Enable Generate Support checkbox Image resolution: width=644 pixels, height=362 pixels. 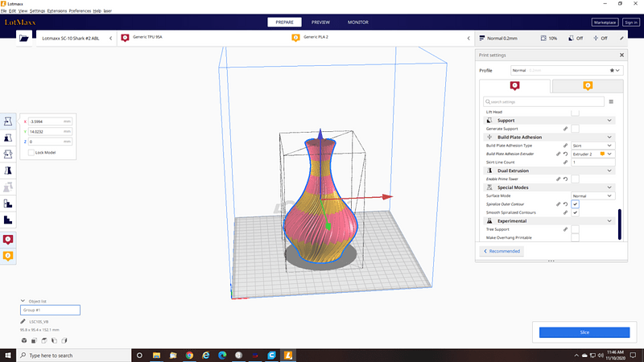(575, 129)
